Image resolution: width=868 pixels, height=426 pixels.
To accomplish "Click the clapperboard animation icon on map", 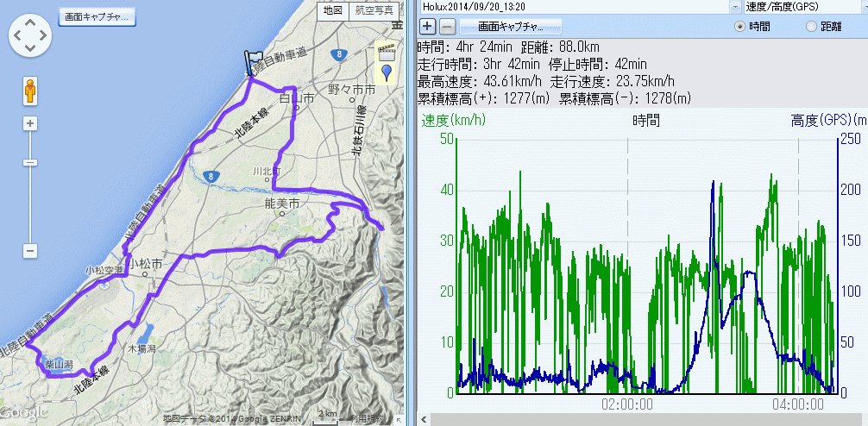I will click(387, 50).
